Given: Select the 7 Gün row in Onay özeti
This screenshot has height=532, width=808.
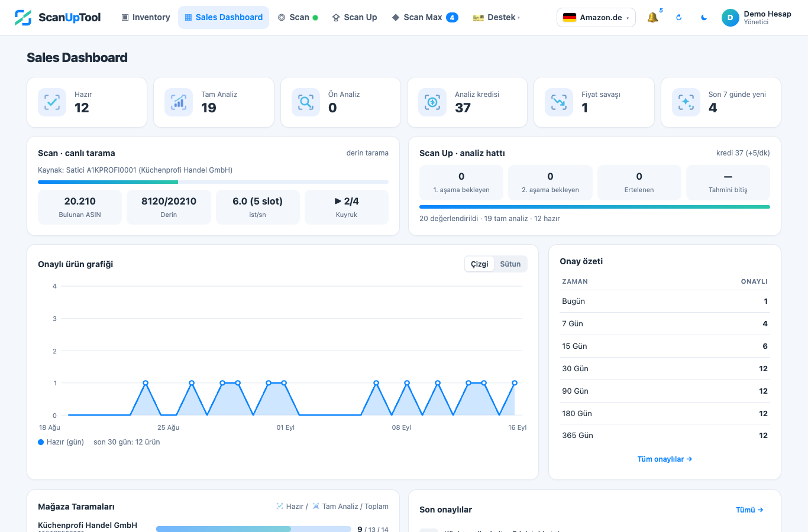Looking at the screenshot, I should [x=665, y=324].
